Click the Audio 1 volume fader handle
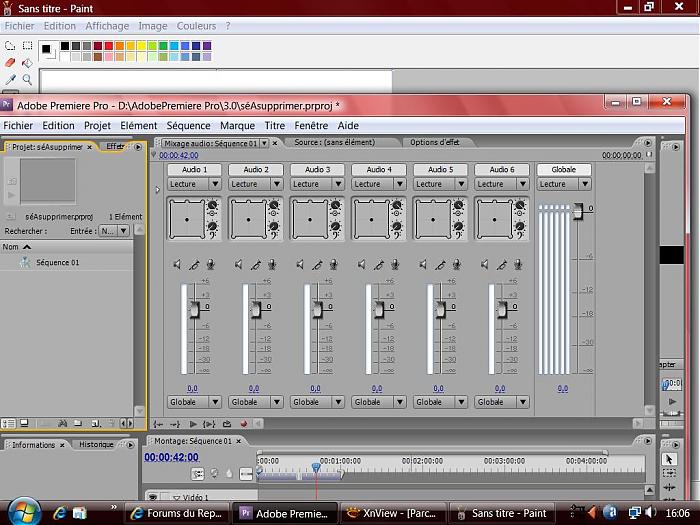This screenshot has height=525, width=700. [x=195, y=309]
